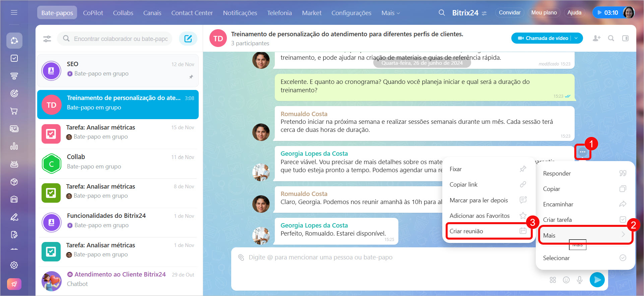Switch to the Contact Center tab
The image size is (644, 296).
pyautogui.click(x=192, y=13)
